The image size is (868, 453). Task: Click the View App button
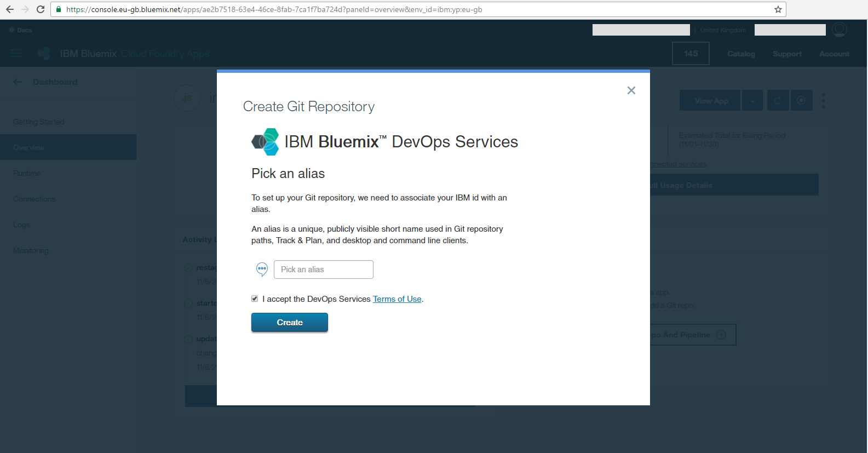tap(710, 101)
